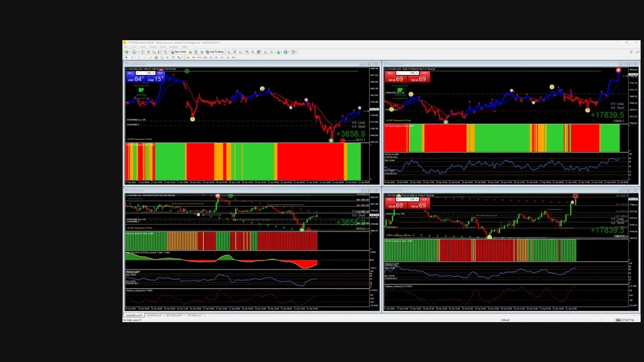The image size is (644, 362).
Task: Select the Crosshair tool
Action: (132, 57)
